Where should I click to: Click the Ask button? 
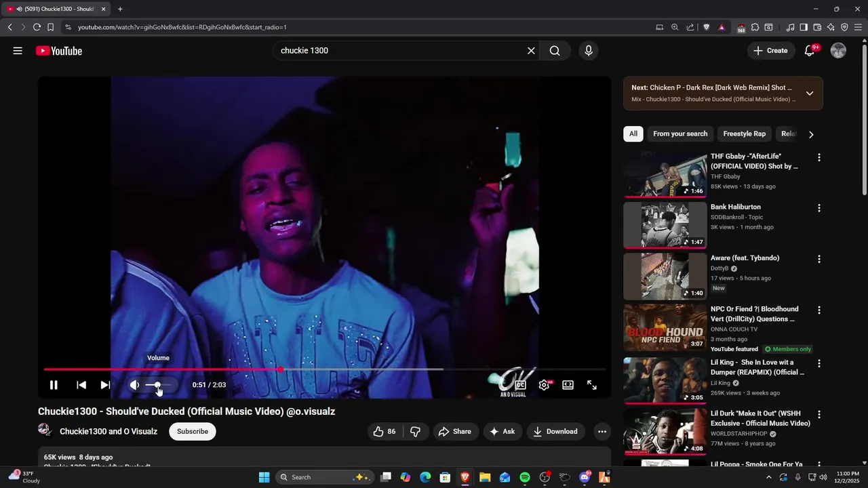pyautogui.click(x=502, y=432)
